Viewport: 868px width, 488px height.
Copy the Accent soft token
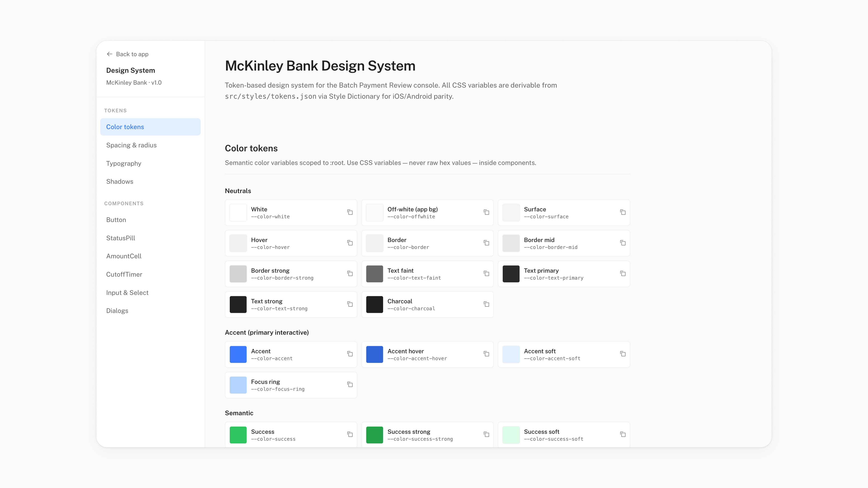[x=623, y=354]
